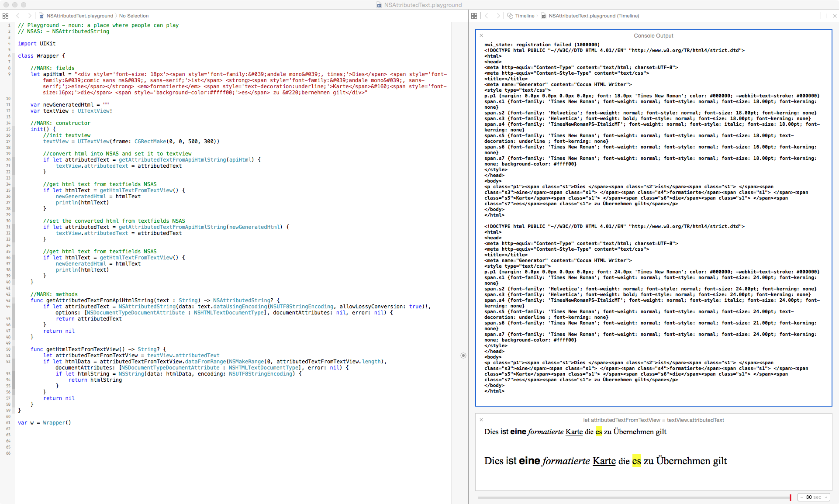This screenshot has width=839, height=504.
Task: Close the attributedTextFromTextView result panel
Action: point(481,420)
